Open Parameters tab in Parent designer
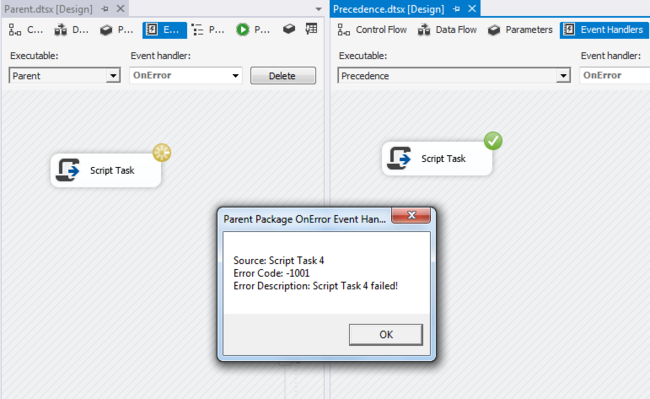Viewport: 650px width, 399px height. [117, 30]
